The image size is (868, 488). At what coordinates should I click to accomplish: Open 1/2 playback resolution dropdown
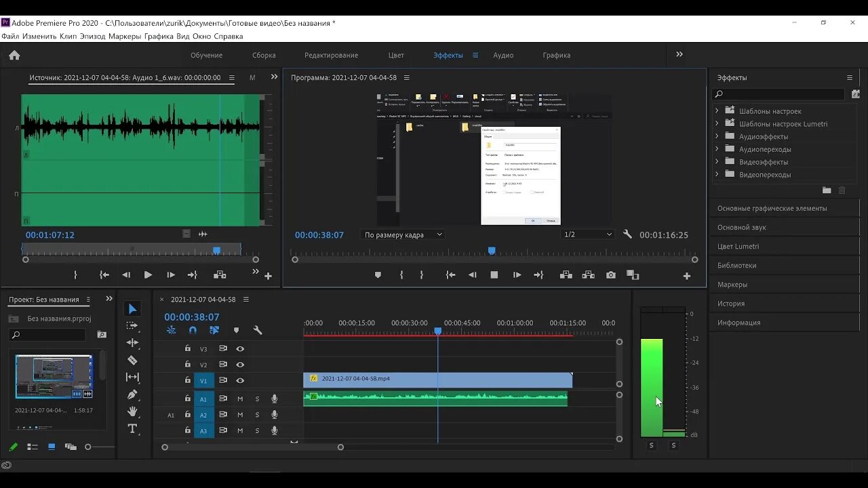(587, 235)
